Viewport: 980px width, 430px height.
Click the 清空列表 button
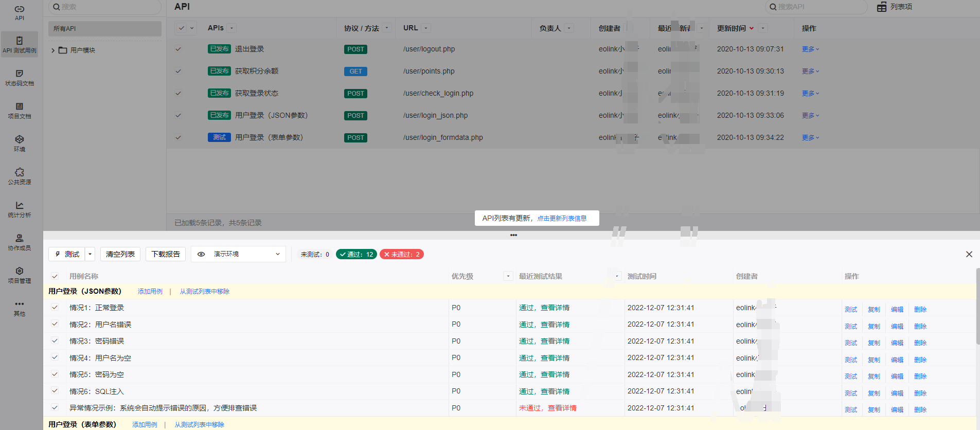pyautogui.click(x=120, y=254)
